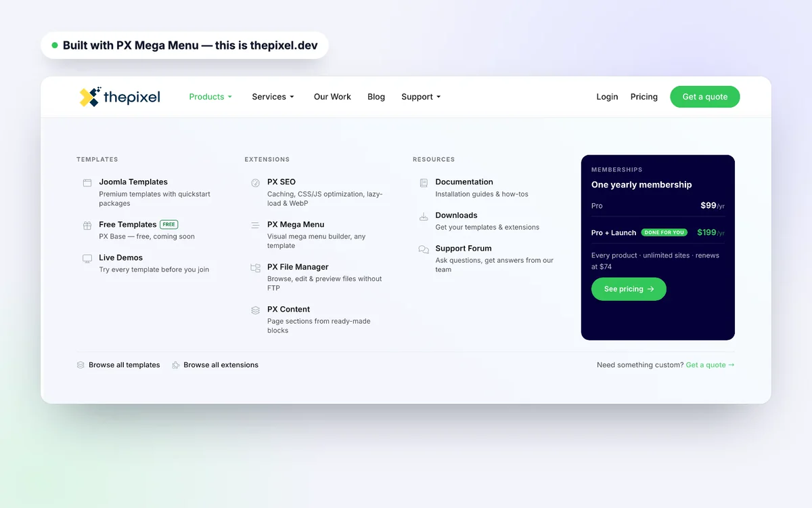The width and height of the screenshot is (812, 508).
Task: Click the 'Premium templates with quickstart packages' description
Action: click(x=154, y=198)
